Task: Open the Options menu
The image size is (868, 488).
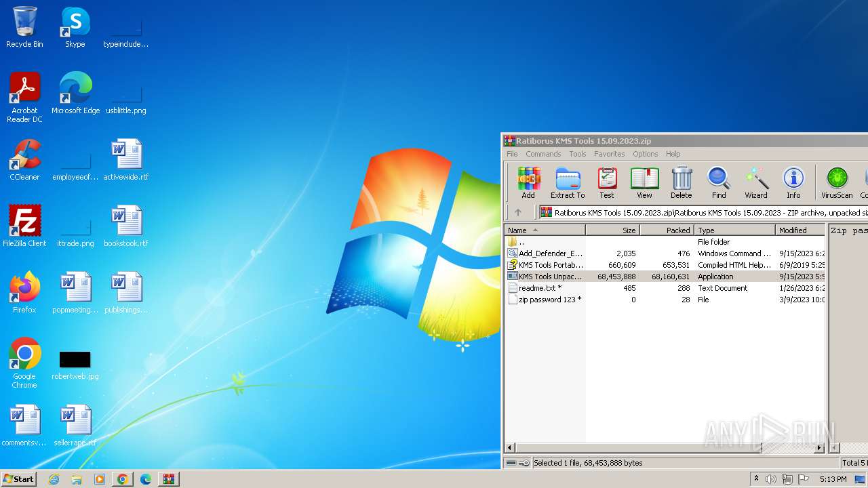Action: coord(646,154)
